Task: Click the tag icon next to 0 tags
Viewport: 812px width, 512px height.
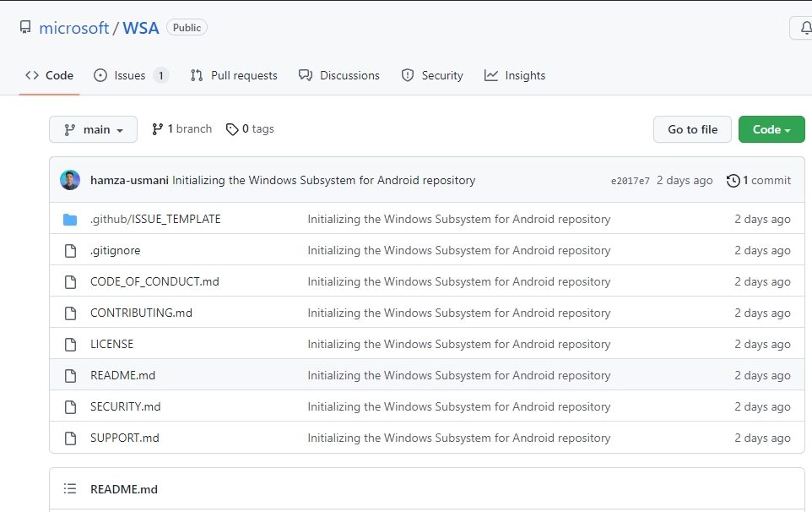Action: [232, 129]
